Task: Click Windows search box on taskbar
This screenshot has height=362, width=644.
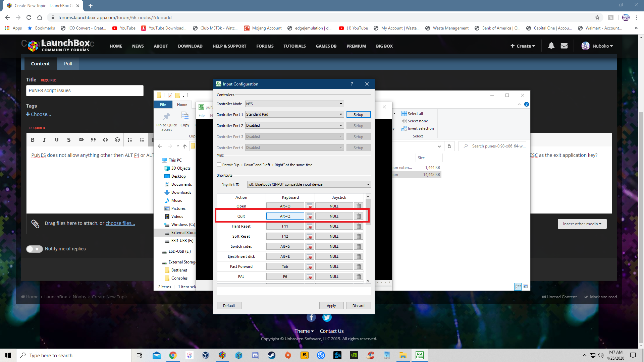Action: pos(74,355)
